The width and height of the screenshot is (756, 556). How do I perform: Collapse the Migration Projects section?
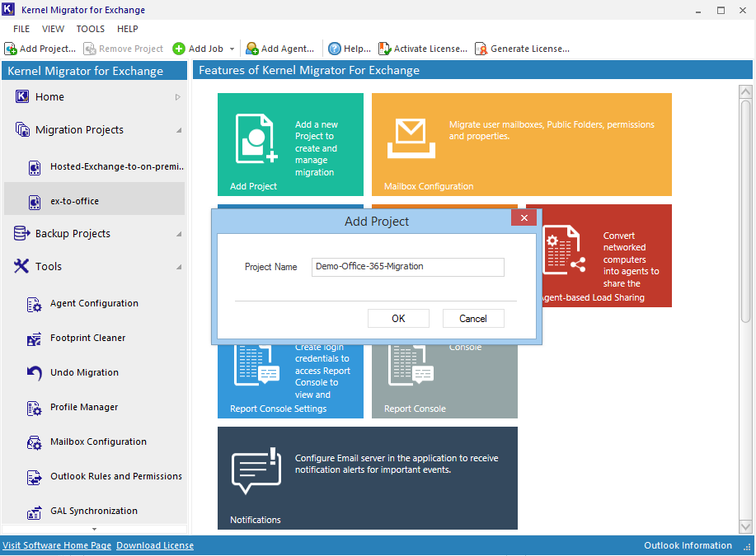point(179,130)
